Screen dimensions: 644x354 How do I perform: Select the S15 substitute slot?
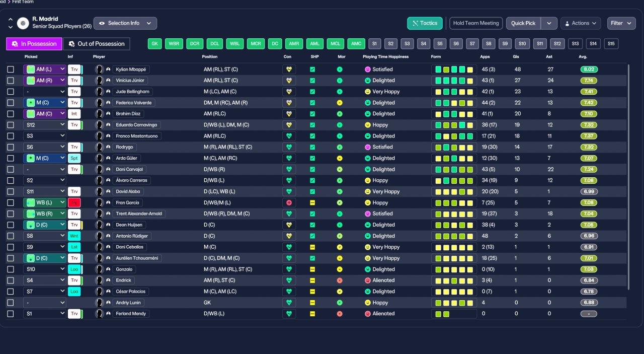tap(611, 44)
